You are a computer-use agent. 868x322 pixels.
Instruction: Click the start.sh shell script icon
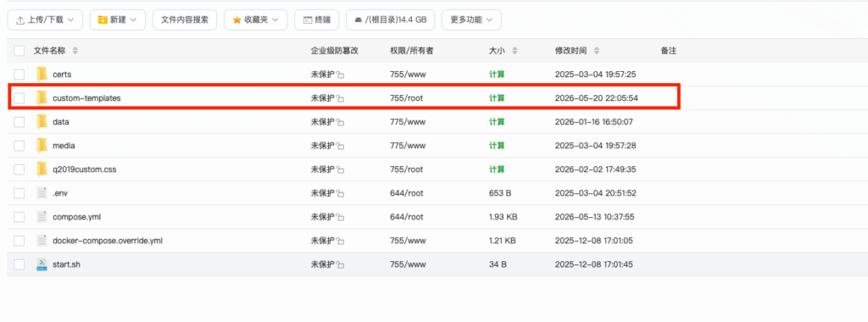(x=42, y=264)
